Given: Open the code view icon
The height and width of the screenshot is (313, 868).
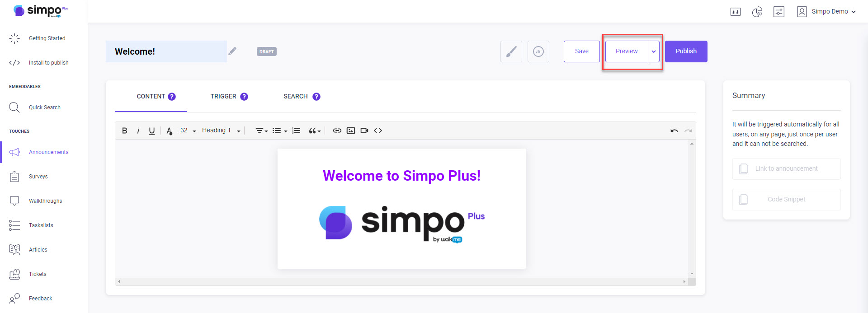Looking at the screenshot, I should coord(378,131).
